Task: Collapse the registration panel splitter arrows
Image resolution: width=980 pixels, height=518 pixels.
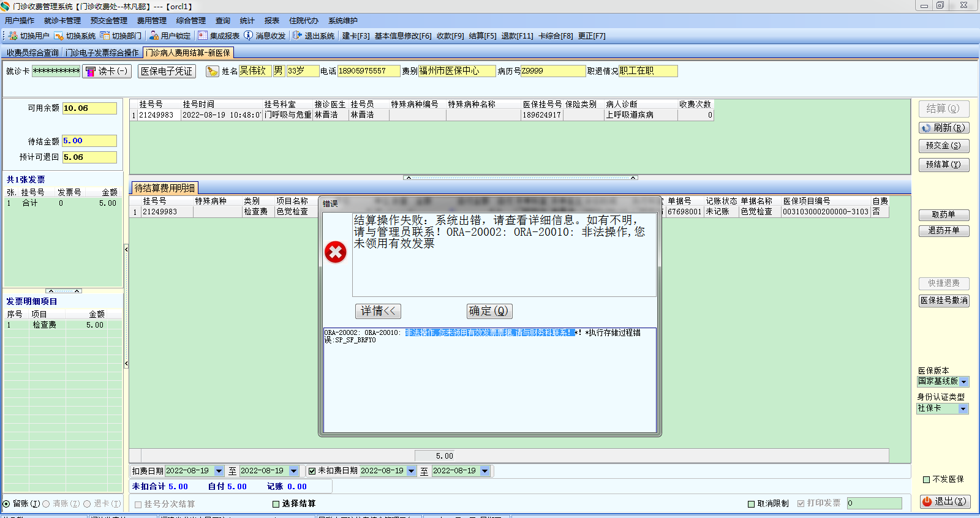Action: coord(521,178)
